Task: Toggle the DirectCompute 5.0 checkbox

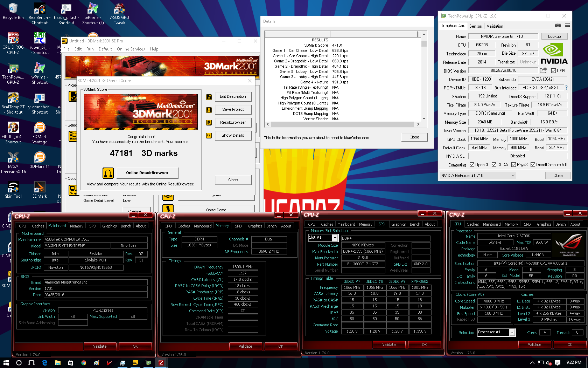Action: [533, 165]
